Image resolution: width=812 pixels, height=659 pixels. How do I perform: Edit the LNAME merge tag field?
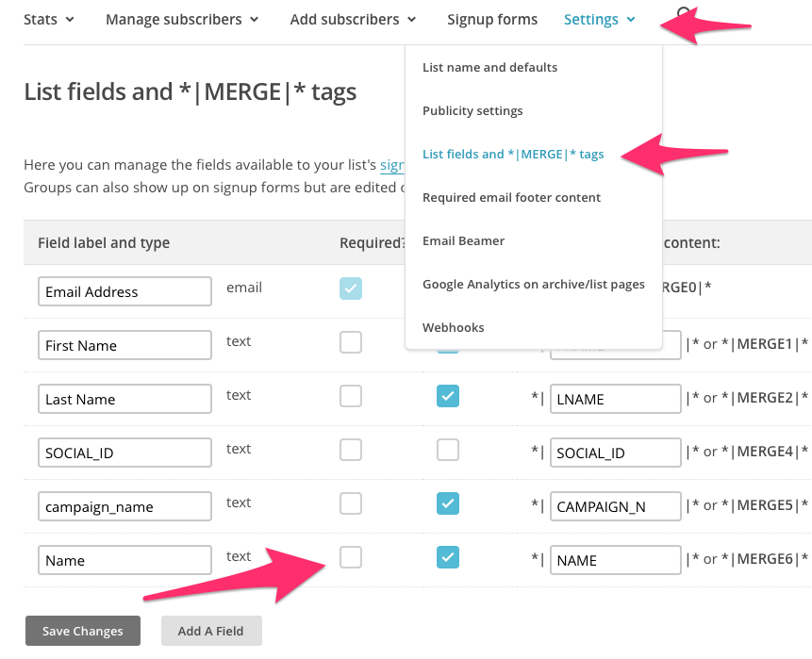(x=615, y=399)
